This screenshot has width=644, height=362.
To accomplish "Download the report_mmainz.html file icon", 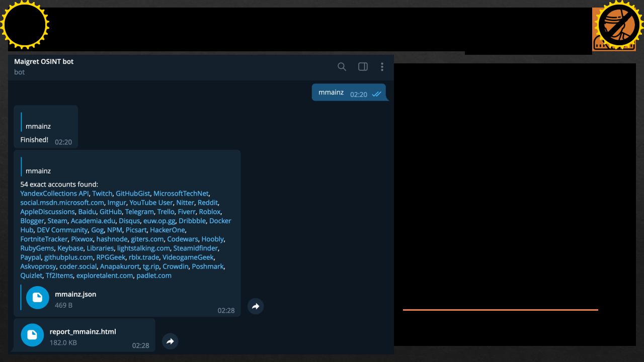I will pos(32,335).
